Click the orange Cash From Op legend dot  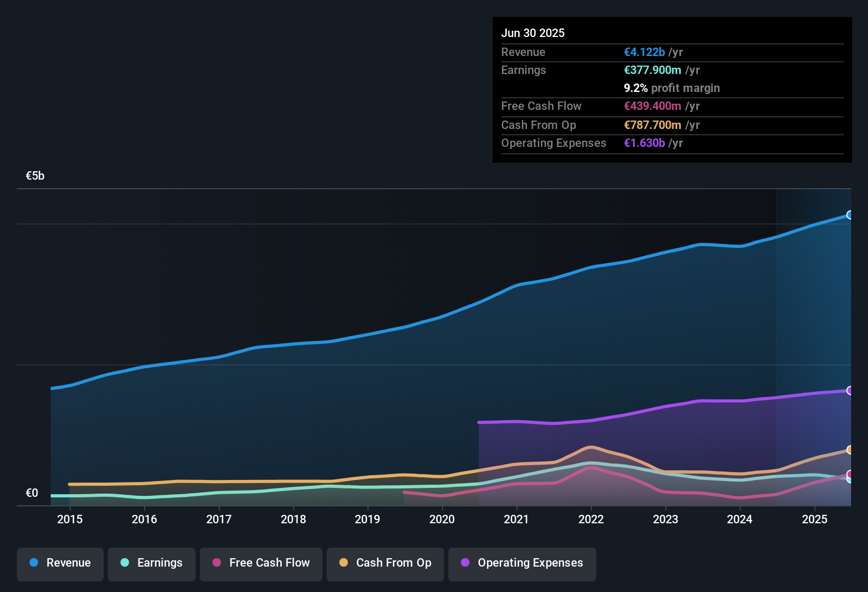pyautogui.click(x=344, y=563)
